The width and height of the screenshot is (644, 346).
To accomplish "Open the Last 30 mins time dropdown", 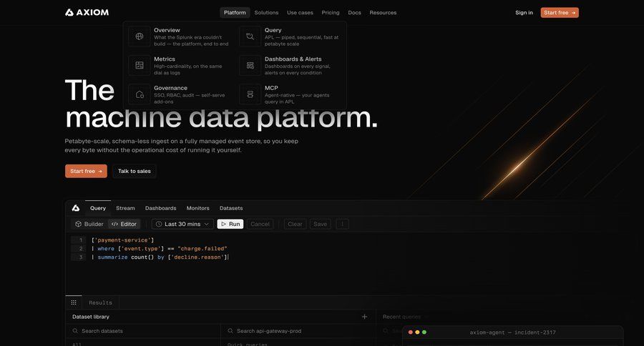I will pyautogui.click(x=182, y=224).
